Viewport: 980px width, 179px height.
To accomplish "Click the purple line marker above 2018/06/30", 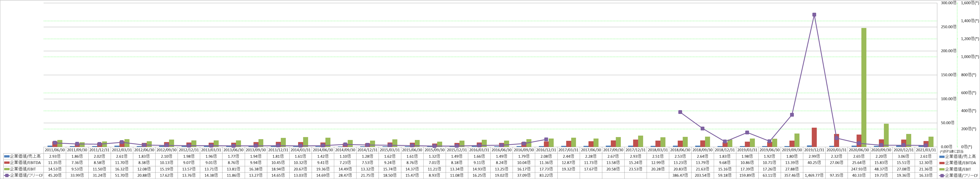I will pos(680,112).
